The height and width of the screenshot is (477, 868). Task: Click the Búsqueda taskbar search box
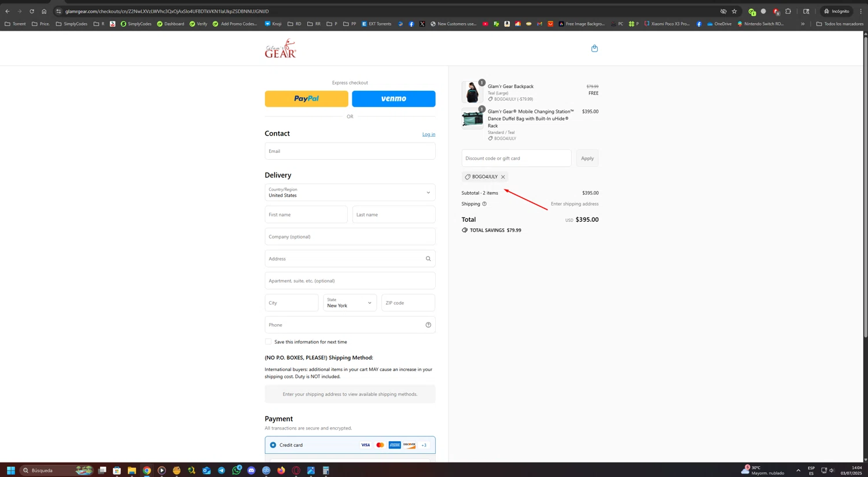click(x=57, y=471)
